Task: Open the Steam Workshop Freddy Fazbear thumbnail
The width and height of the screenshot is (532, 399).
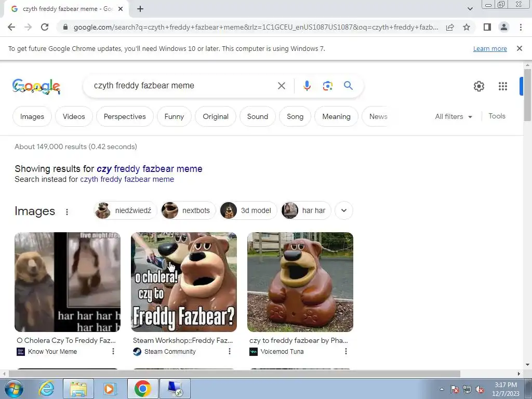Action: click(183, 282)
